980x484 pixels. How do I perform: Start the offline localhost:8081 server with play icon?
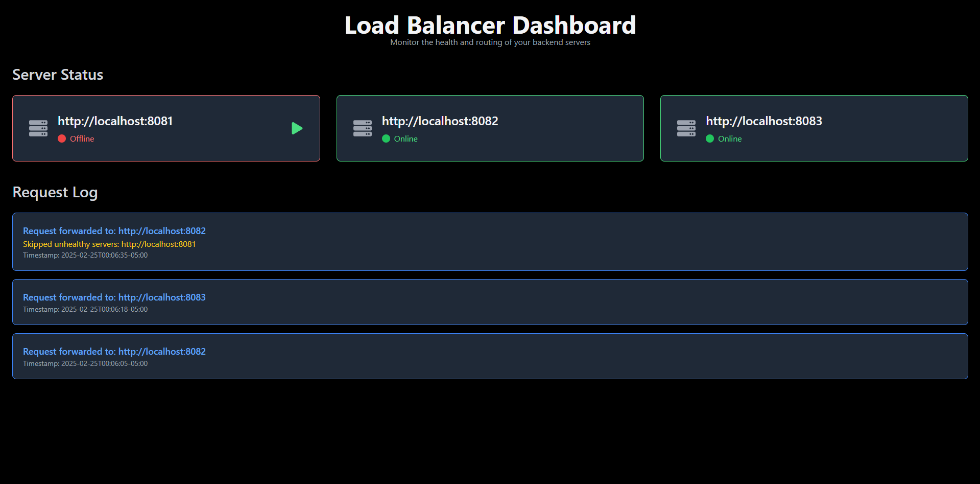click(x=297, y=128)
